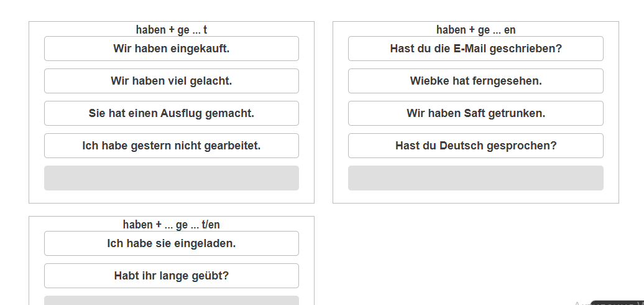644x305 pixels.
Task: Choose the sentence mentioning 'Saft'
Action: click(x=476, y=113)
